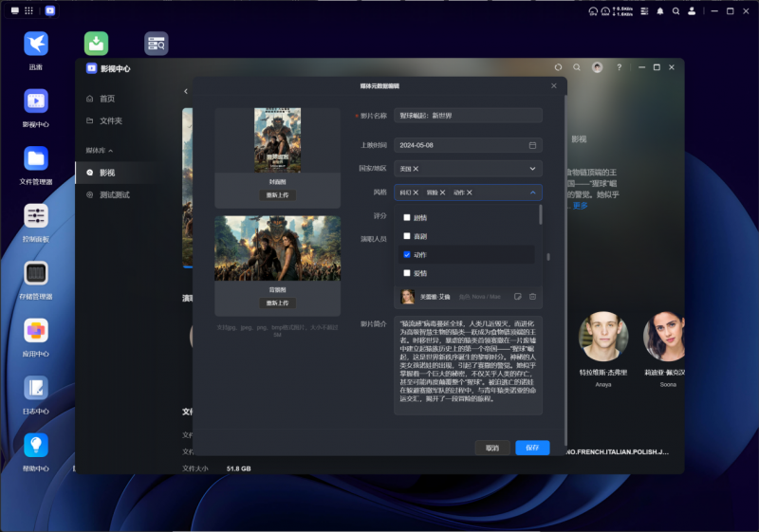The width and height of the screenshot is (759, 532).
Task: Click 重新上传 under the 背景图 image
Action: pos(277,303)
